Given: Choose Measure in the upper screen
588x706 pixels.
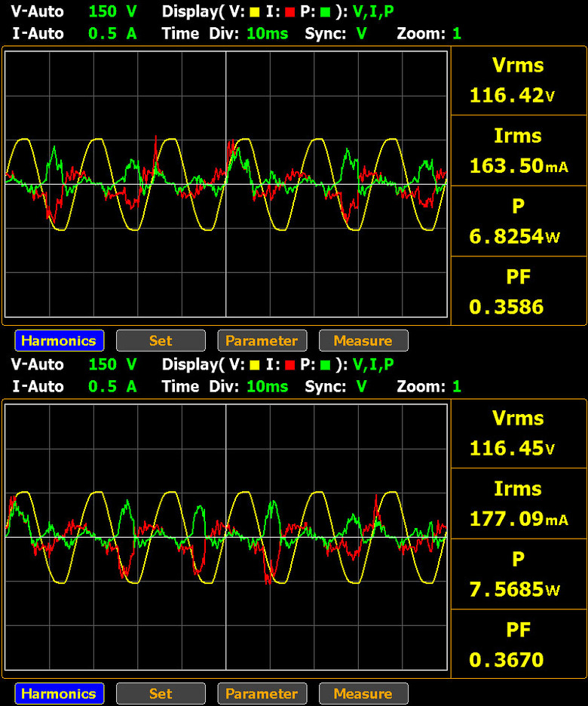Looking at the screenshot, I should point(363,340).
